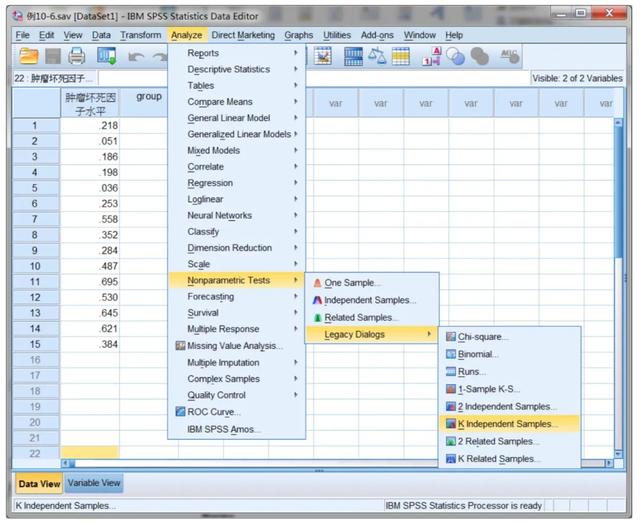Choose Dimension Reduction in Analyze menu
640x523 pixels.
[x=237, y=248]
